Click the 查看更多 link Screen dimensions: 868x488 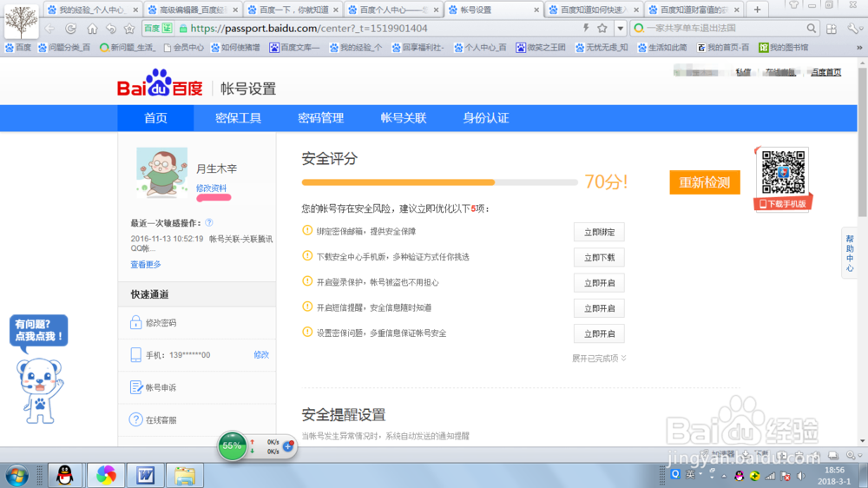(x=146, y=265)
